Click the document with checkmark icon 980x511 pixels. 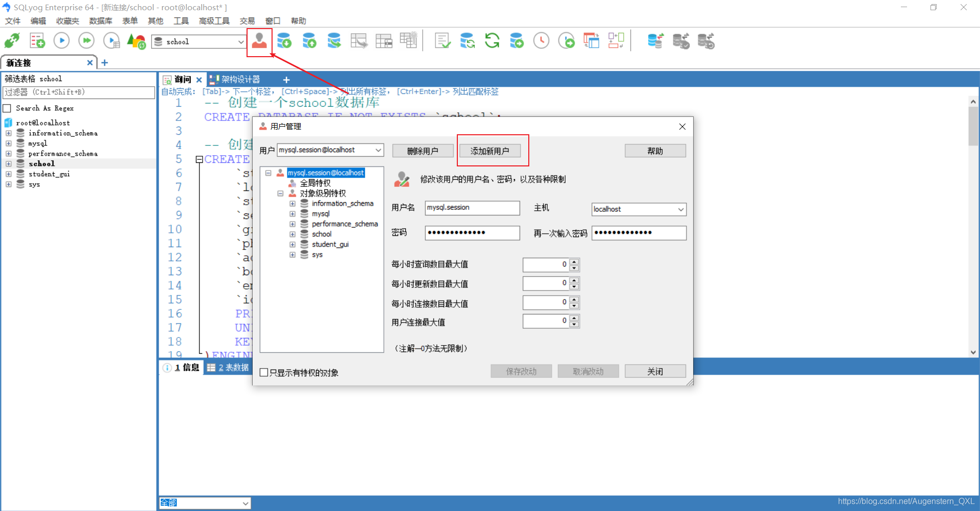(443, 41)
